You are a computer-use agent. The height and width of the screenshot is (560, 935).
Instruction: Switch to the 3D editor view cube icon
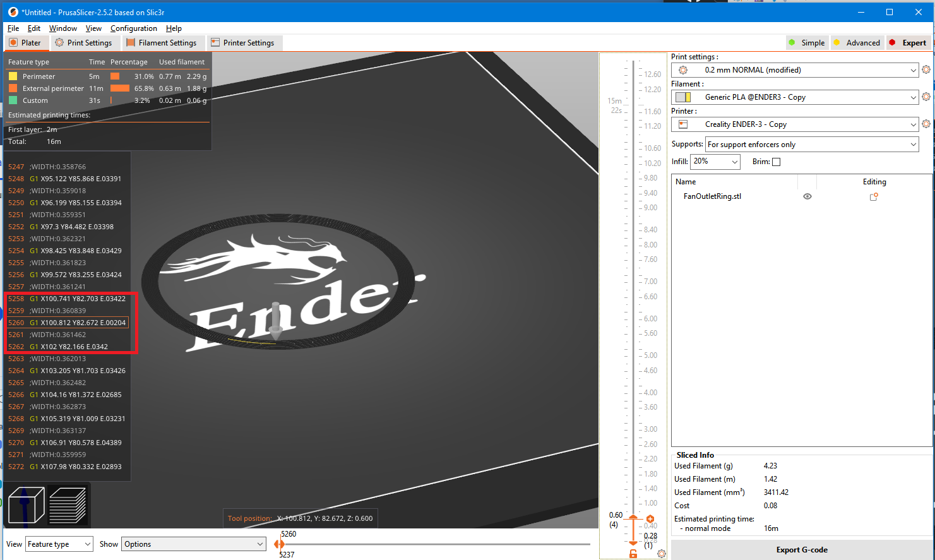26,504
